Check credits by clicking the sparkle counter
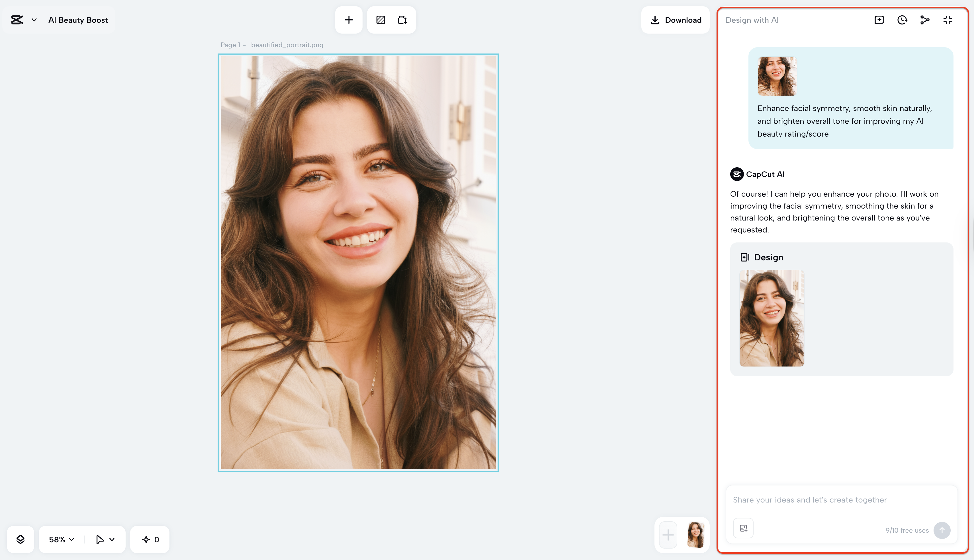Image resolution: width=974 pixels, height=560 pixels. (150, 539)
